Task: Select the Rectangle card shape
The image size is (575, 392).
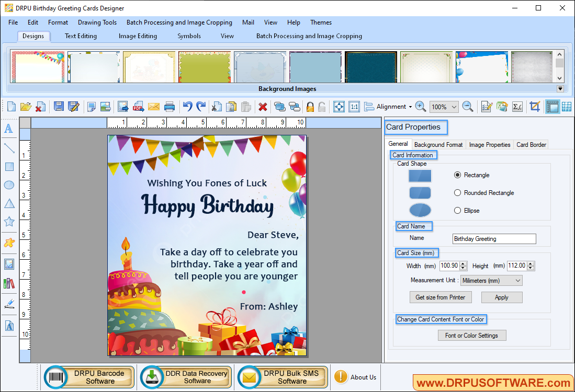Action: tap(458, 175)
